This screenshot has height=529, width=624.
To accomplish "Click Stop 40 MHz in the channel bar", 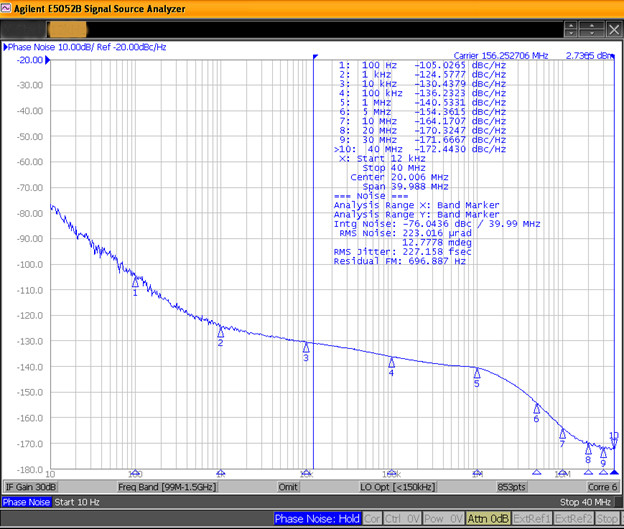I will click(x=585, y=502).
